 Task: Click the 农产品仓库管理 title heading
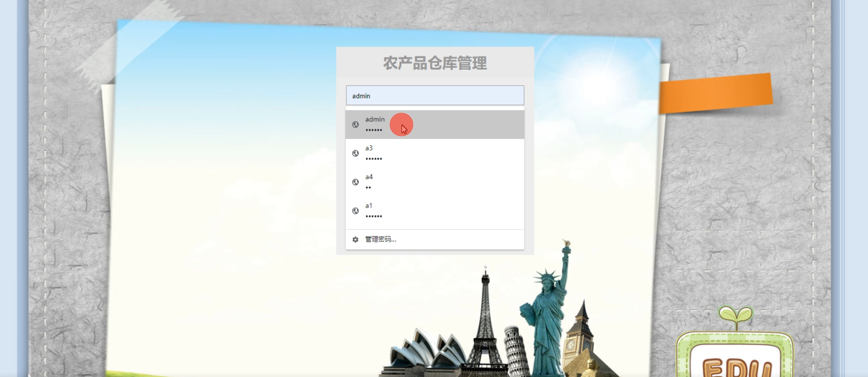pos(435,63)
